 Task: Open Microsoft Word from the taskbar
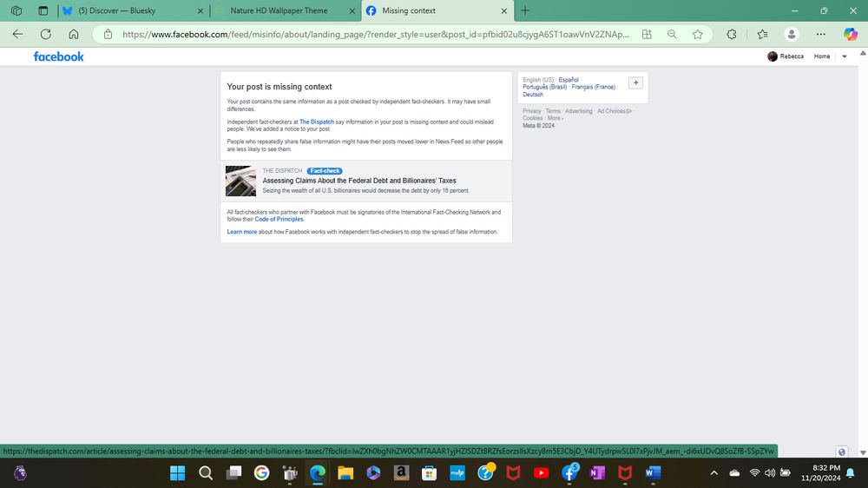click(653, 473)
